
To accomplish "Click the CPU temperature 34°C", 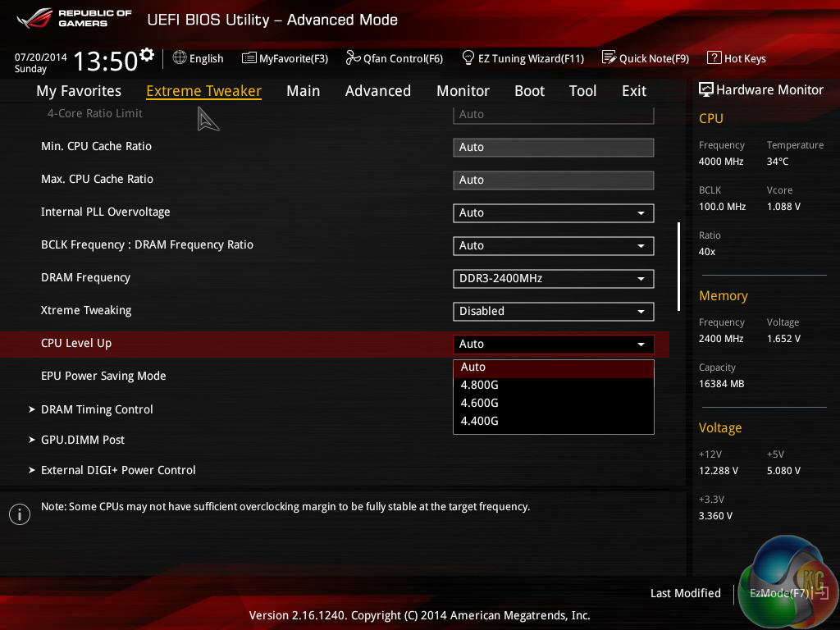I will click(778, 162).
